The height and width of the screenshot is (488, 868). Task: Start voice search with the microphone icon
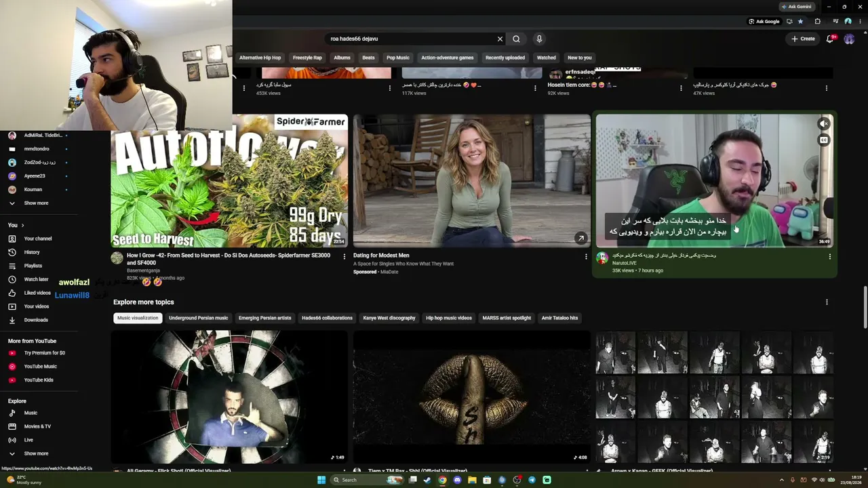539,39
